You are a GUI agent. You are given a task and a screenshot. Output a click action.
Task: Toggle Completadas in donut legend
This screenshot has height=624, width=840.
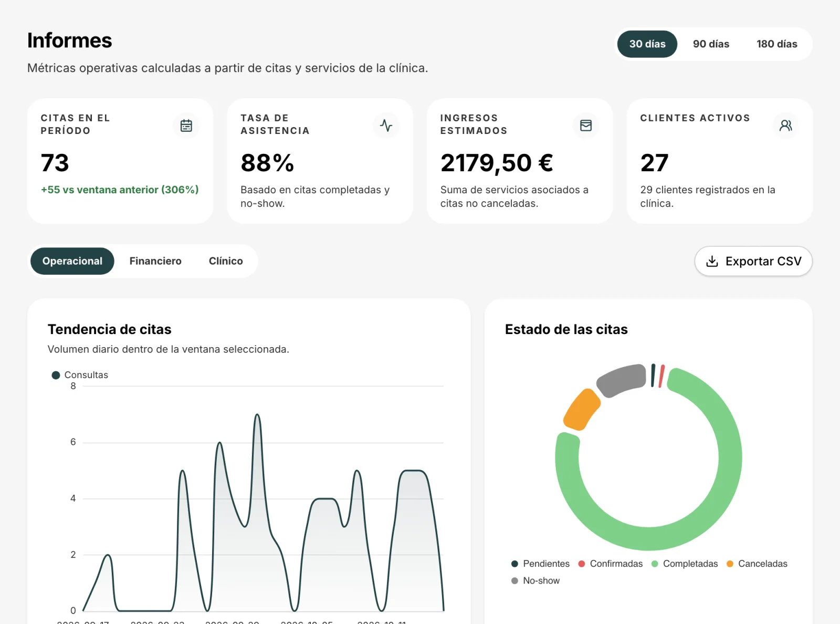pos(684,564)
